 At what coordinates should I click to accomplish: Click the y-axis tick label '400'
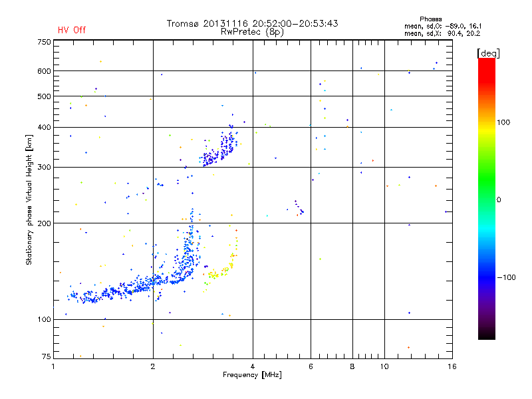[x=44, y=127]
